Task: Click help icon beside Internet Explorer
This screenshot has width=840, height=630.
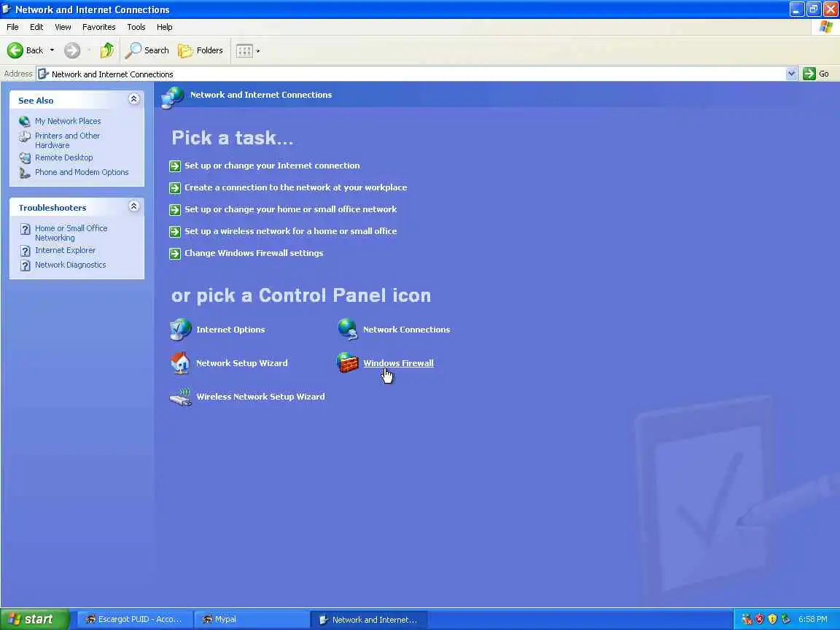Action: pos(26,251)
